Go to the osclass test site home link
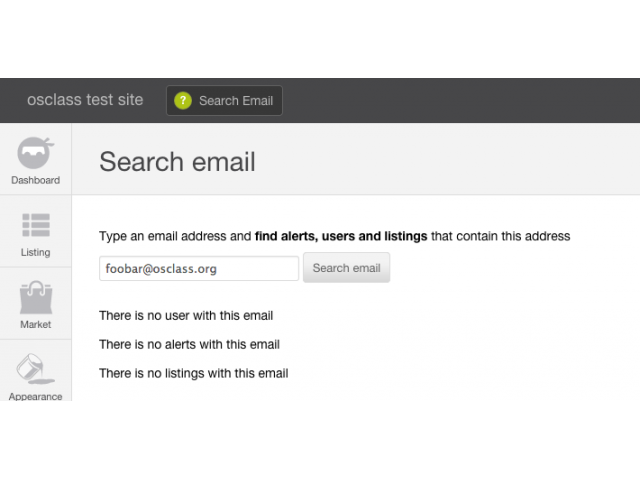640x480 pixels. 85,100
